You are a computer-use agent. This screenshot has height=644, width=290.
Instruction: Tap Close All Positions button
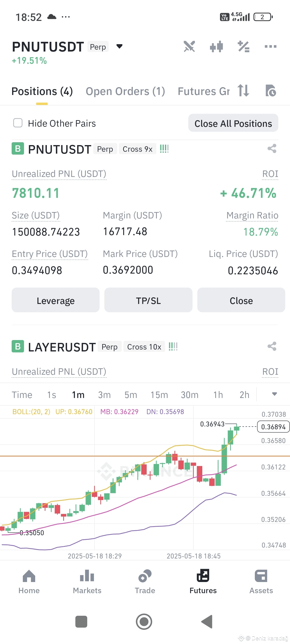(233, 123)
